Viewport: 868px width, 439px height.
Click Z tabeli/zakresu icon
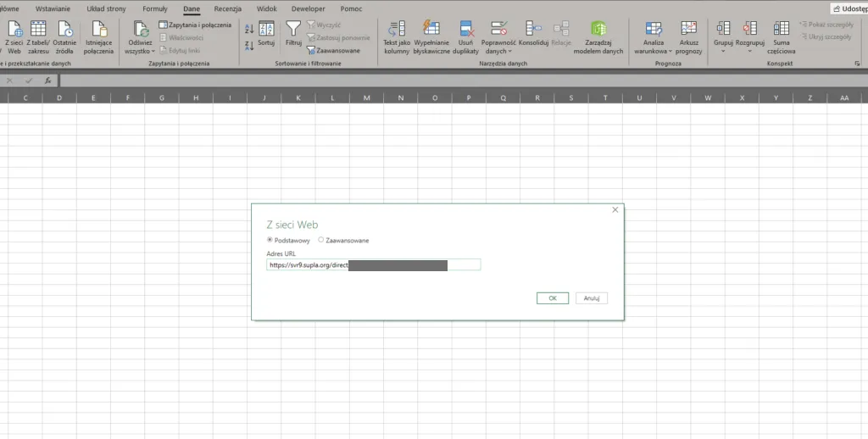38,29
